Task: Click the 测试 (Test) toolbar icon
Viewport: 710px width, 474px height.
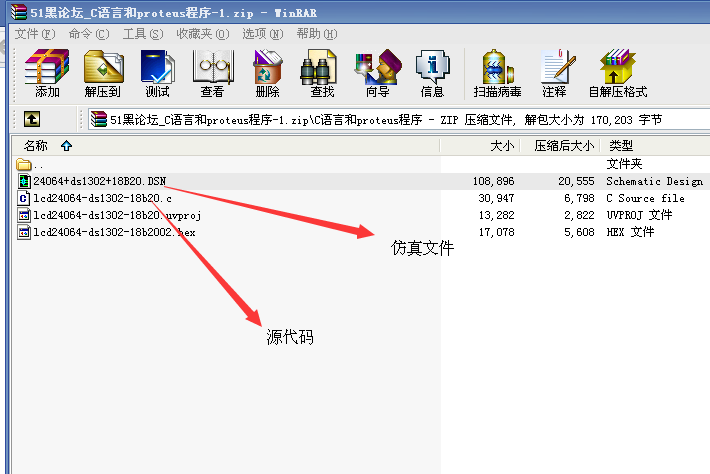Action: point(157,67)
